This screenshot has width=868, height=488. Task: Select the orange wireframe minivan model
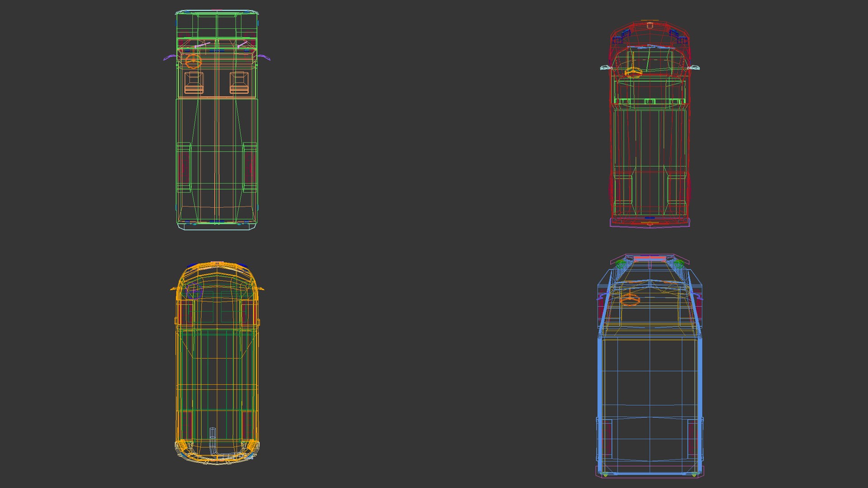coord(217,363)
